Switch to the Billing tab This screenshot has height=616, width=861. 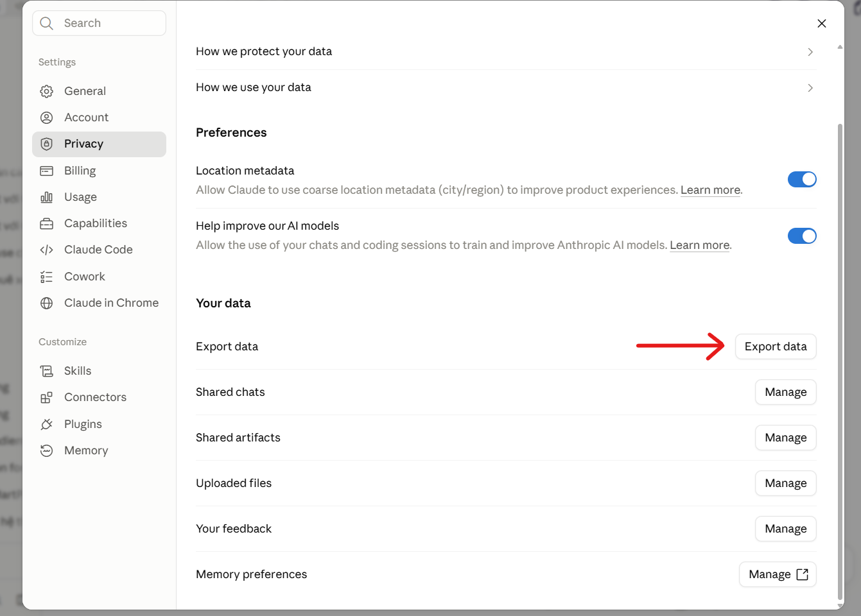click(99, 171)
